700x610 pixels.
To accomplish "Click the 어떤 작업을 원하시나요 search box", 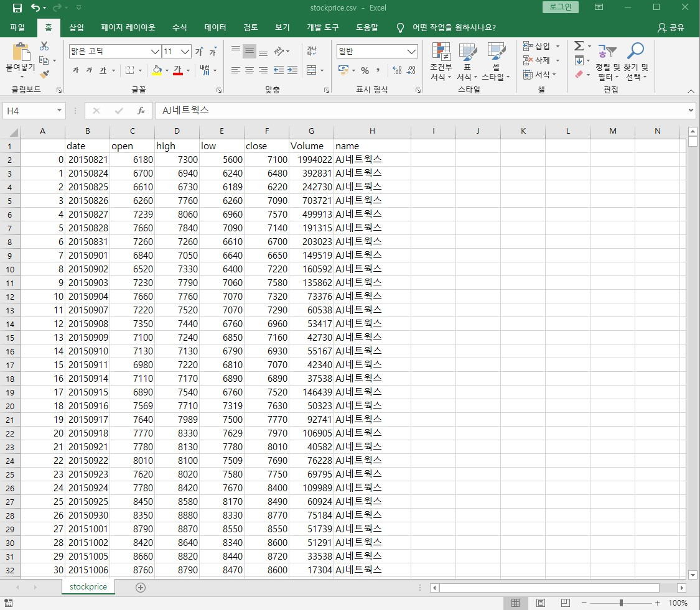I will point(454,27).
